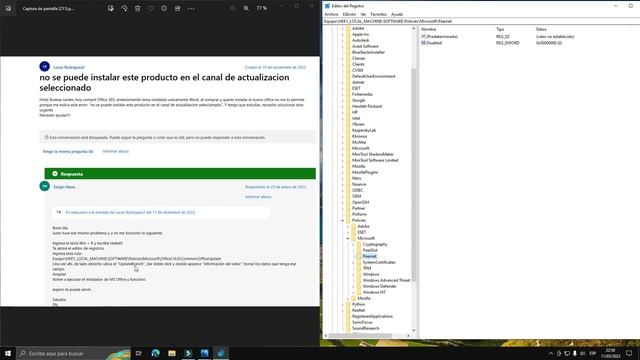The image size is (640, 360).
Task: Expand the ODBC key in registry tree
Action: [x=342, y=190]
